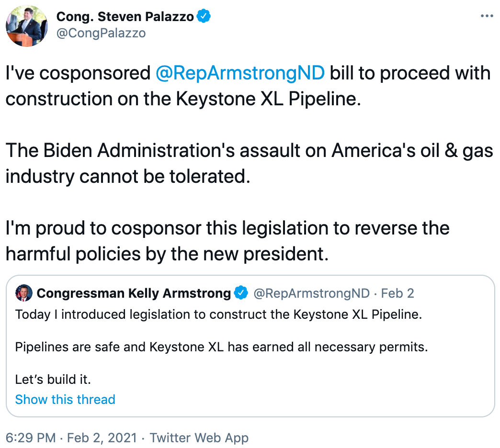The image size is (500, 448).
Task: Open the tweet's more options ellipsis menu
Action: (x=486, y=16)
